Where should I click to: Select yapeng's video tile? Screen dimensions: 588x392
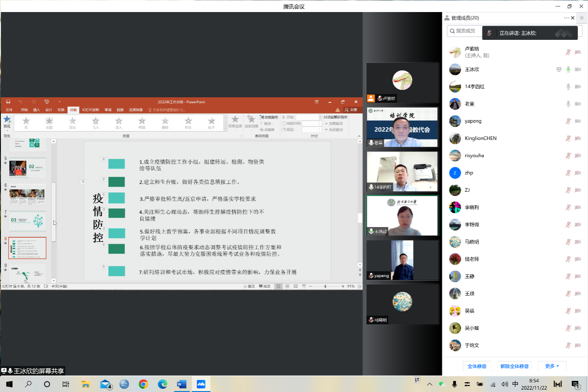click(x=402, y=260)
